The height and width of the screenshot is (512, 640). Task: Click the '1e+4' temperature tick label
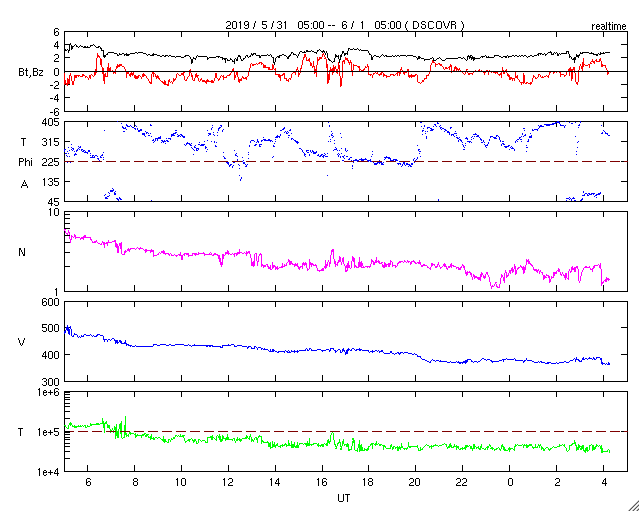coord(49,472)
